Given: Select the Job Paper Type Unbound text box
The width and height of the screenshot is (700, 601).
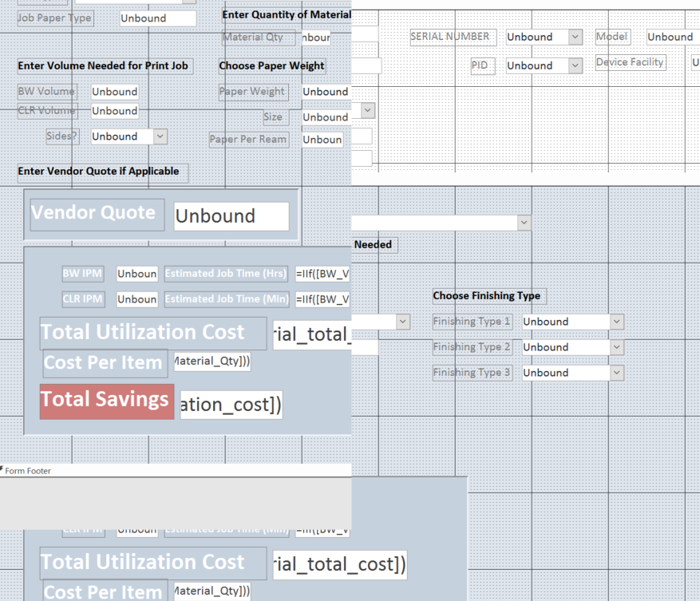Looking at the screenshot, I should [x=158, y=18].
